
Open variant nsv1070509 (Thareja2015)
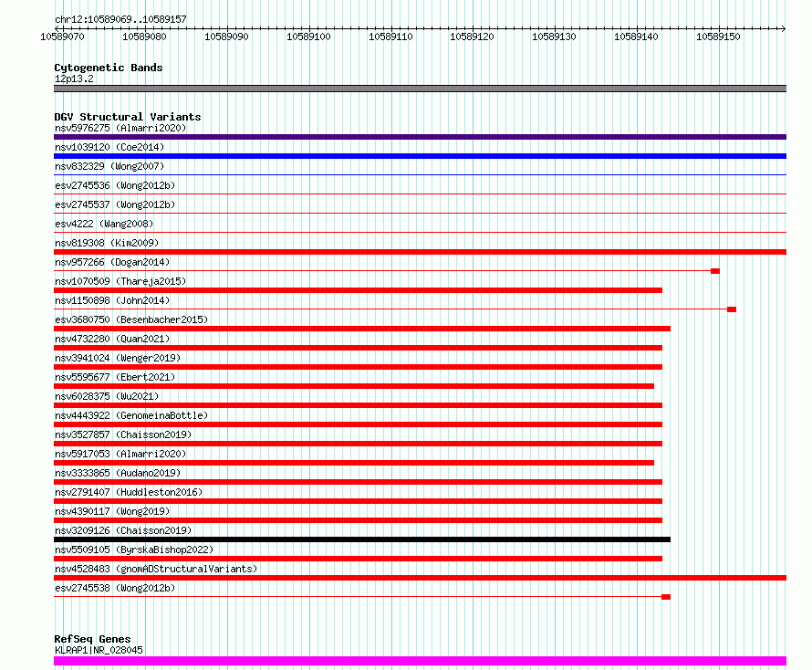coord(120,281)
